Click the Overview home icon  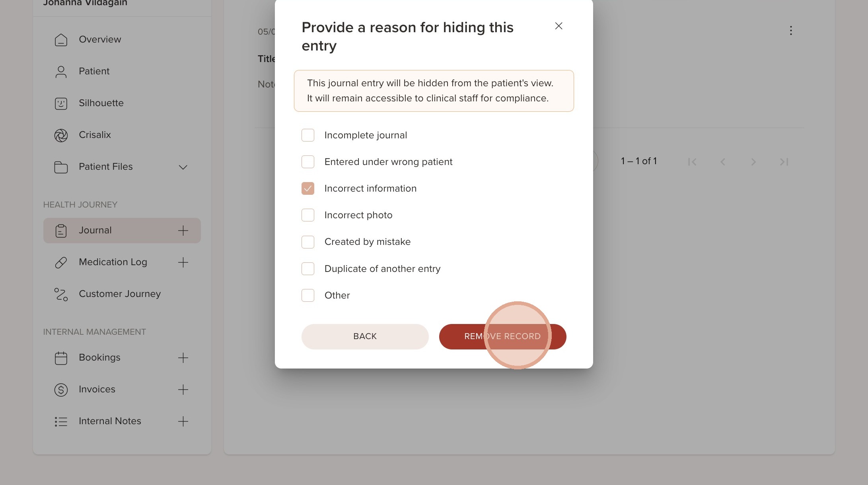pyautogui.click(x=61, y=40)
